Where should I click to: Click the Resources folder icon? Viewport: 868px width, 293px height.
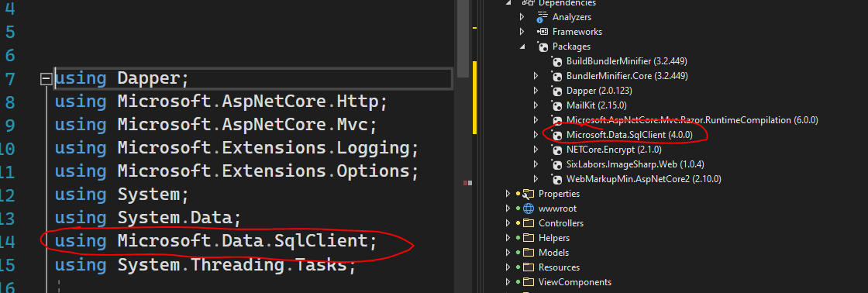[x=529, y=267]
